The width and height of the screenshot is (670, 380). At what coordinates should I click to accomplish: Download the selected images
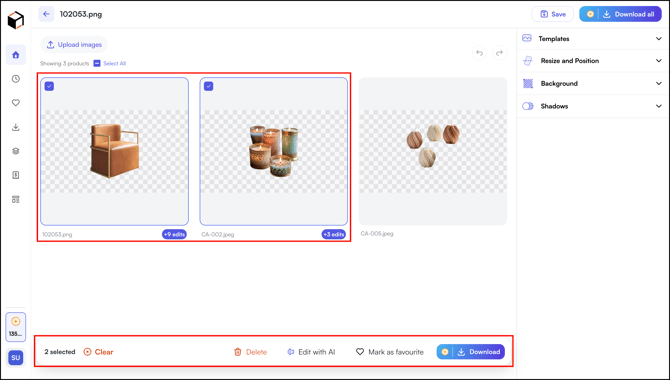pyautogui.click(x=470, y=352)
